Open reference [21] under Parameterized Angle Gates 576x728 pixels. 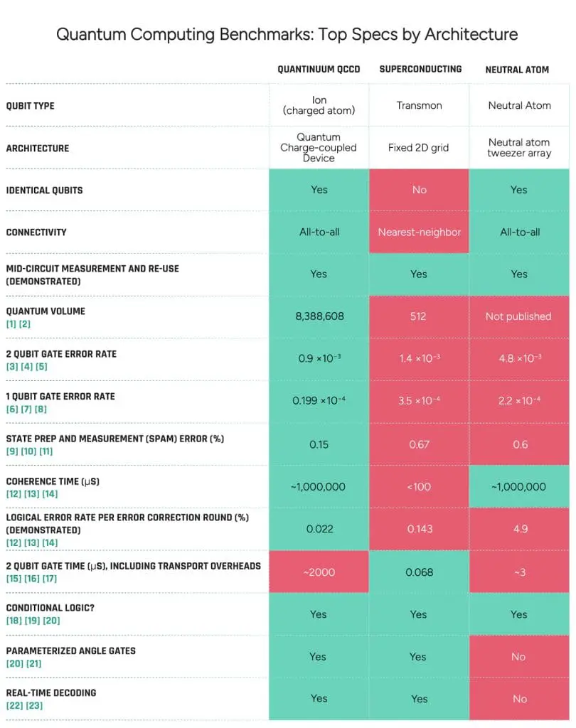tap(34, 664)
